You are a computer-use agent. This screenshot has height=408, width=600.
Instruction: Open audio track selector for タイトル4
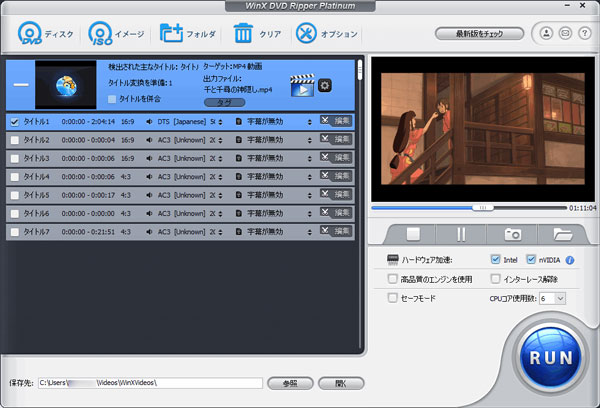click(220, 177)
